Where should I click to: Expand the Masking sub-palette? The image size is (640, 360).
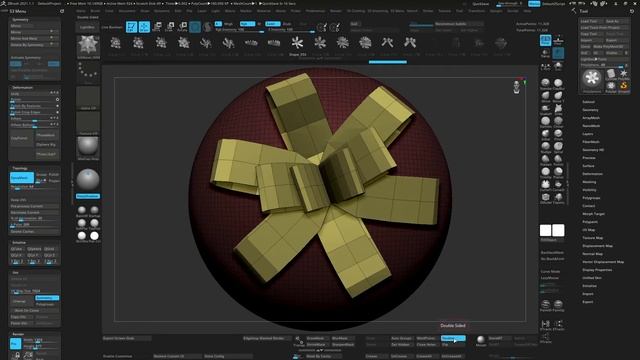tap(589, 182)
